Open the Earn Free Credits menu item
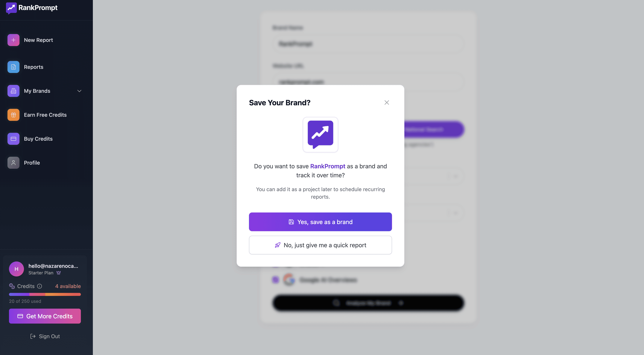 click(x=45, y=115)
